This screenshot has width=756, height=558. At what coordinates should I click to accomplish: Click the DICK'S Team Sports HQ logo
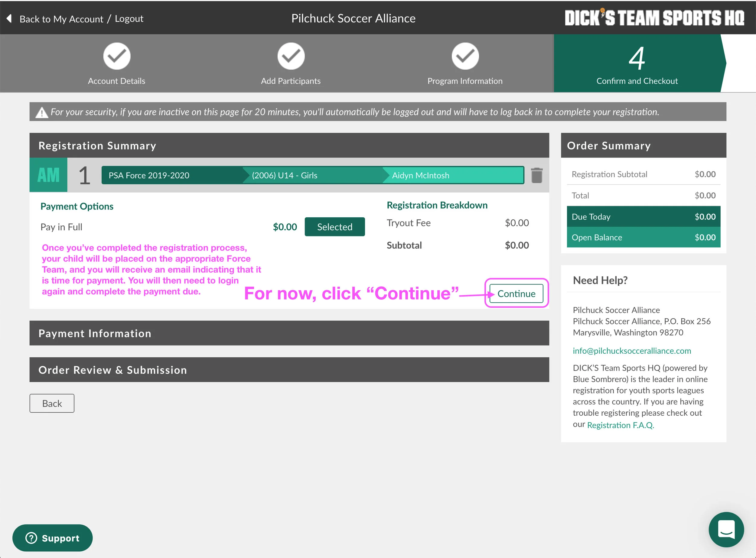pyautogui.click(x=654, y=18)
